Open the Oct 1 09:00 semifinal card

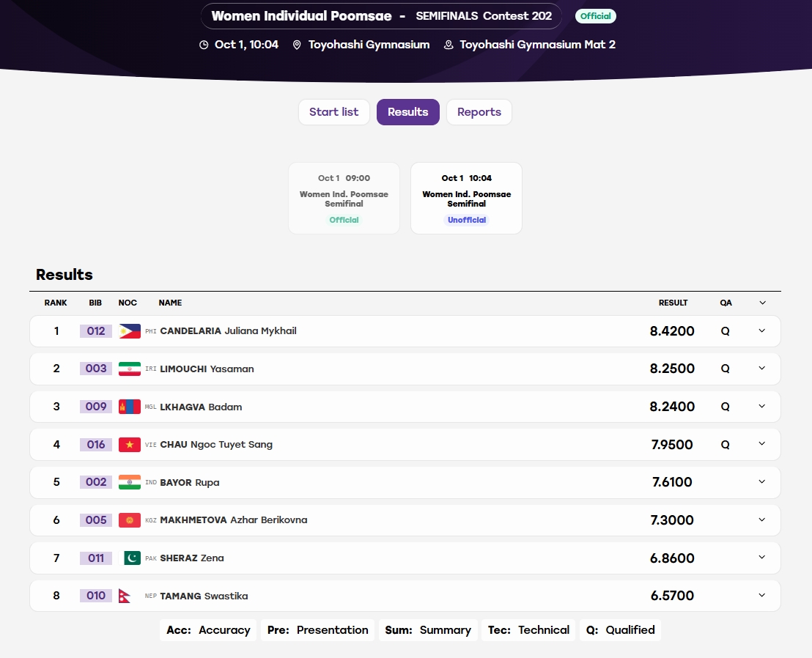[x=344, y=199]
